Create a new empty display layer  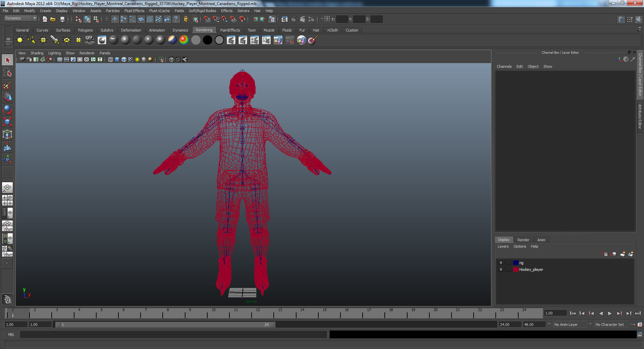[x=622, y=254]
